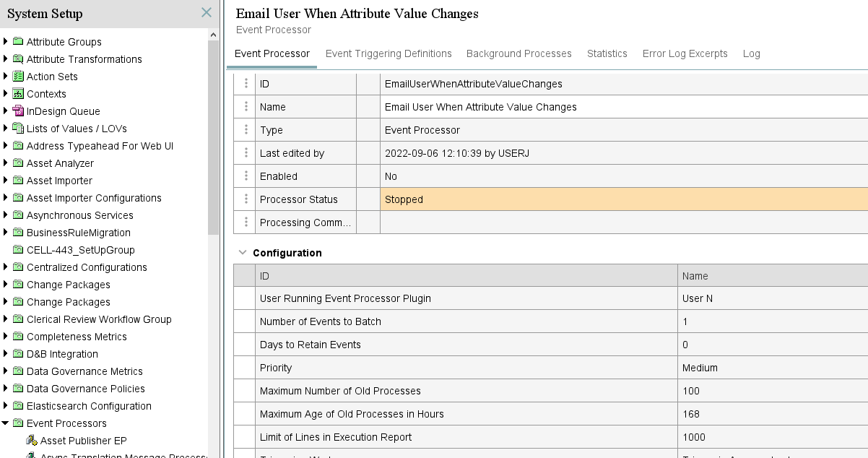Viewport: 868px width, 458px height.
Task: Collapse the Configuration section
Action: click(243, 253)
